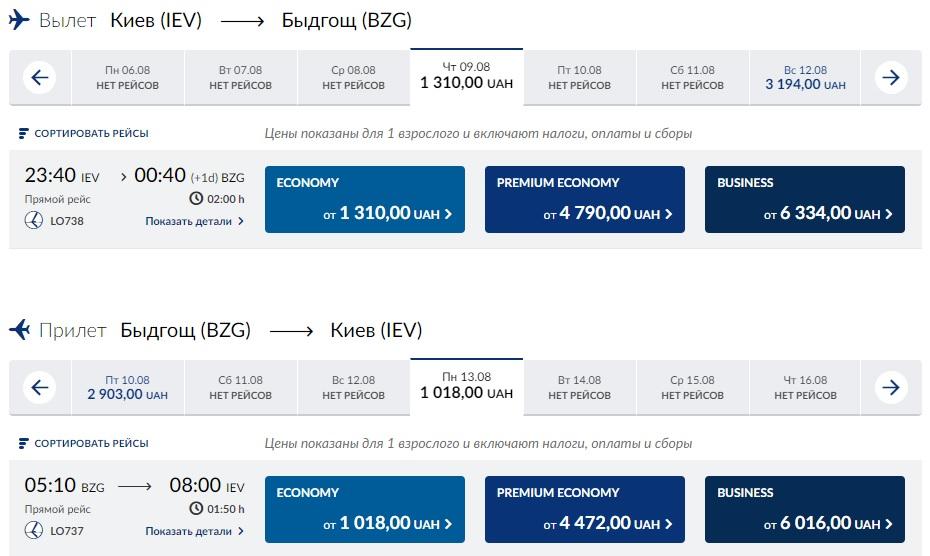Show later return dates with right arrow
Image resolution: width=930 pixels, height=556 pixels.
[891, 387]
